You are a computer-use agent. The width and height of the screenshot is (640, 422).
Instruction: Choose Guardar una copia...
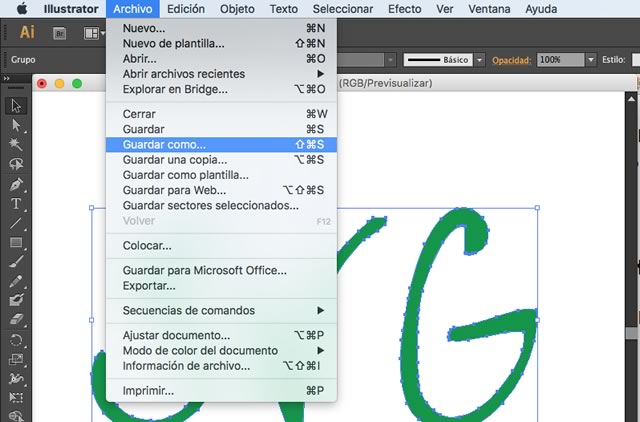(x=221, y=160)
